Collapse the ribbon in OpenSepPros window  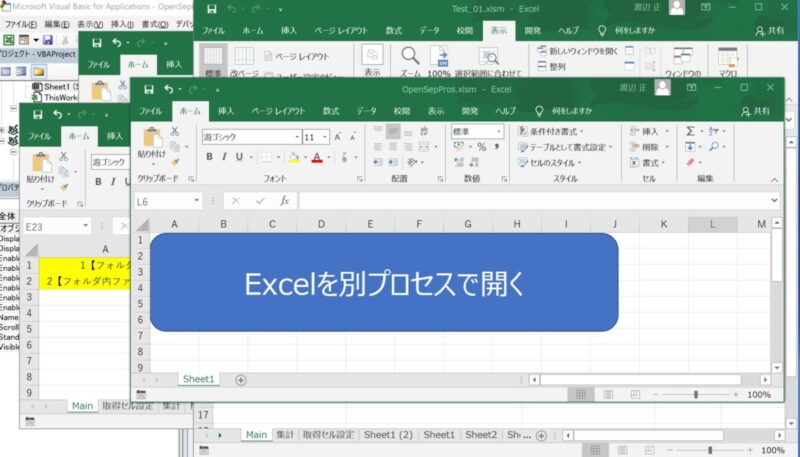(x=774, y=180)
